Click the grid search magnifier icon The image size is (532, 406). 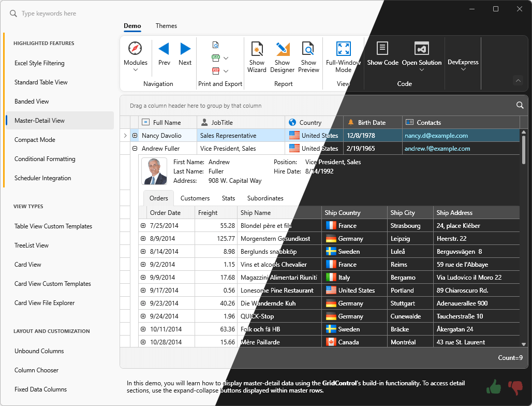(x=520, y=105)
